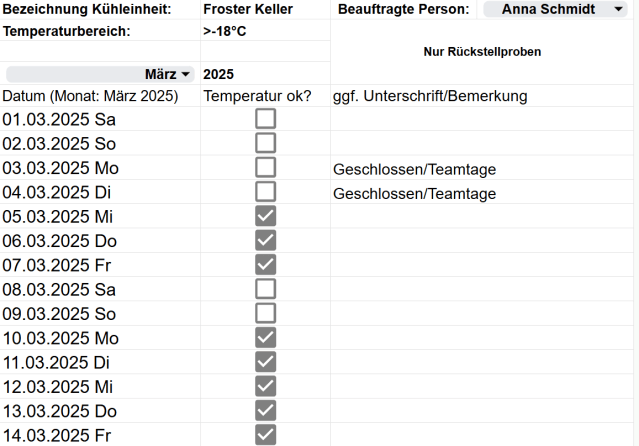Uncheck the temperature box for 05.03.2025
Viewport: 639px width, 446px height.
[x=265, y=216]
